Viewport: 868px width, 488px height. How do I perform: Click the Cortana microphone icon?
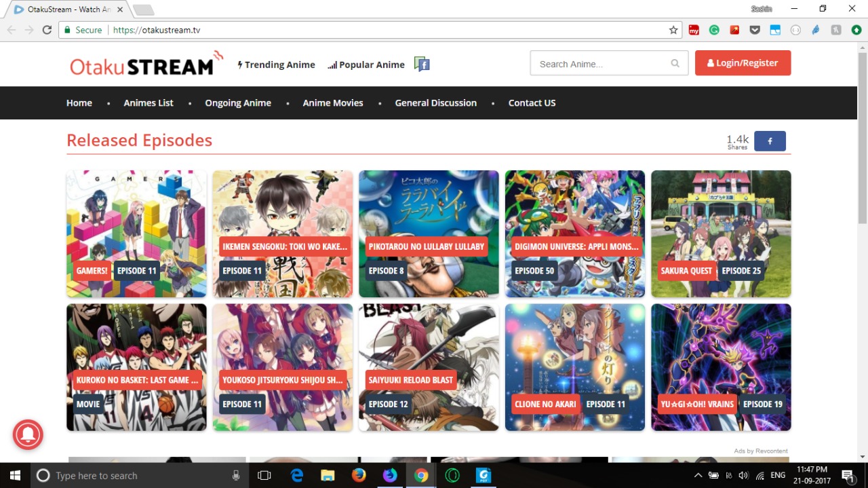[x=236, y=476]
